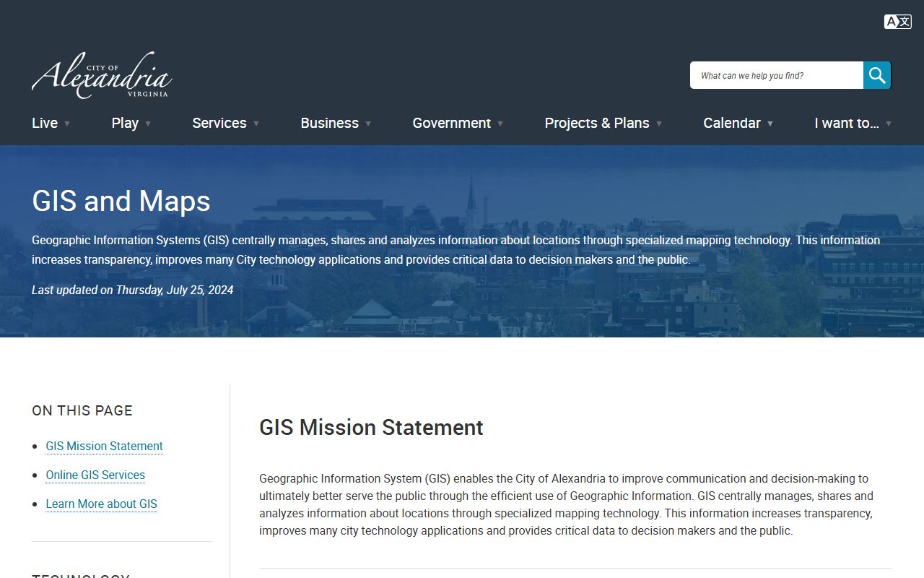Image resolution: width=924 pixels, height=578 pixels.
Task: Click the GIS and Maps page title
Action: coord(121,201)
